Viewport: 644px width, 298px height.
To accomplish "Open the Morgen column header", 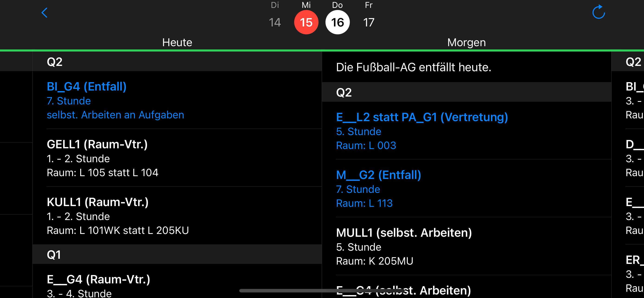I will pyautogui.click(x=466, y=42).
